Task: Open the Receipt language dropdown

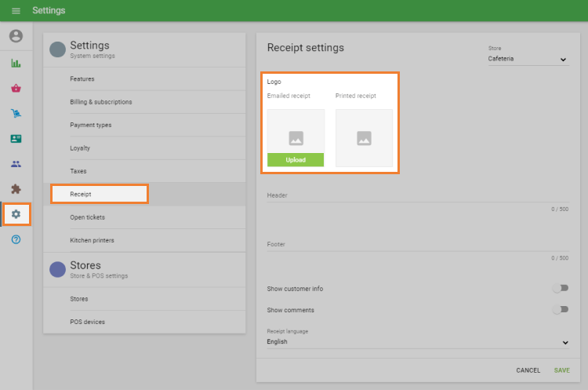Action: (417, 342)
